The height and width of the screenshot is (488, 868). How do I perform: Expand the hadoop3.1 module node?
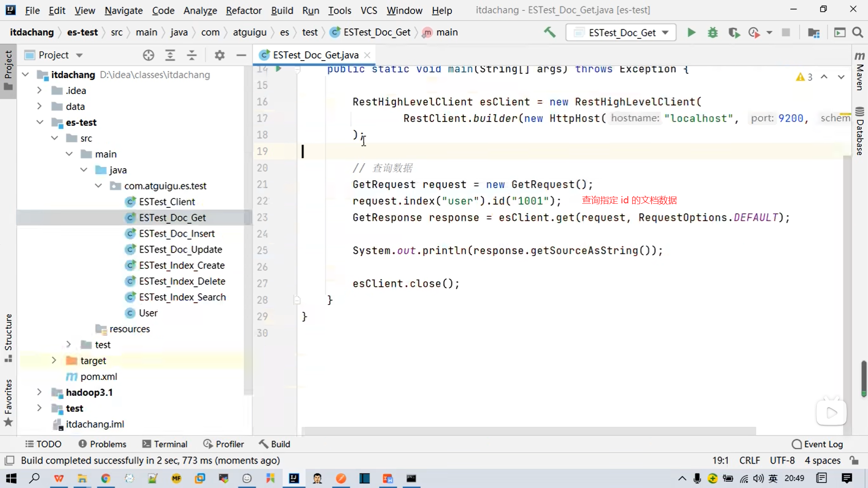[39, 392]
